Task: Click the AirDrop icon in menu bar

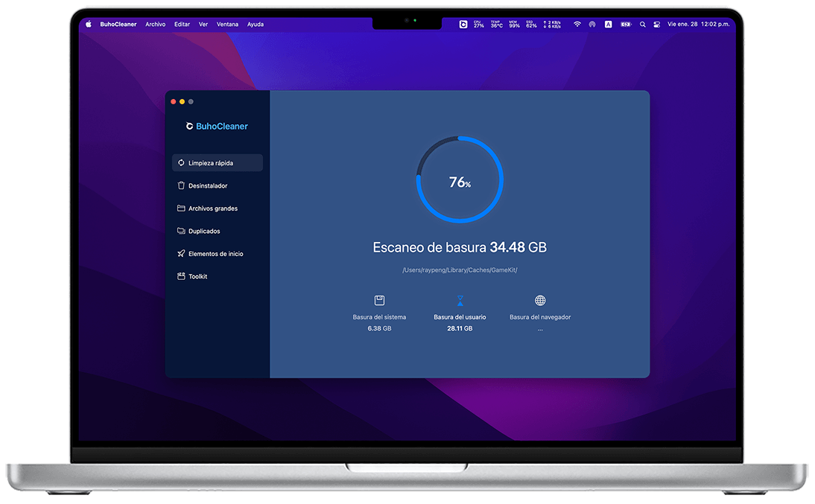Action: (x=592, y=24)
